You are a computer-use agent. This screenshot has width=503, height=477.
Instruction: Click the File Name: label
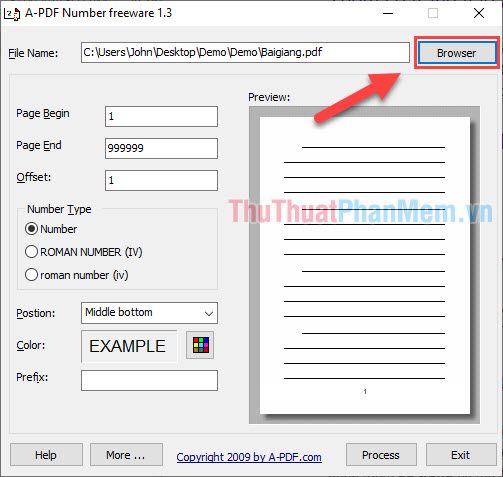click(33, 53)
